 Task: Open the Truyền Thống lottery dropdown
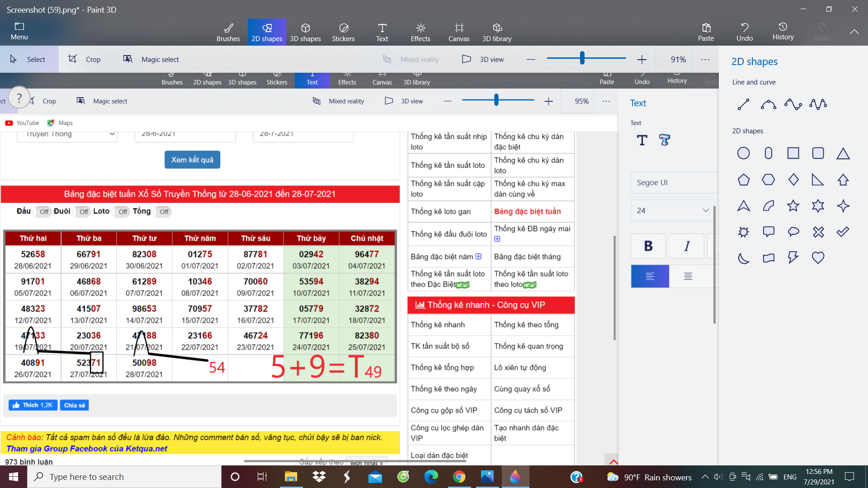point(67,135)
